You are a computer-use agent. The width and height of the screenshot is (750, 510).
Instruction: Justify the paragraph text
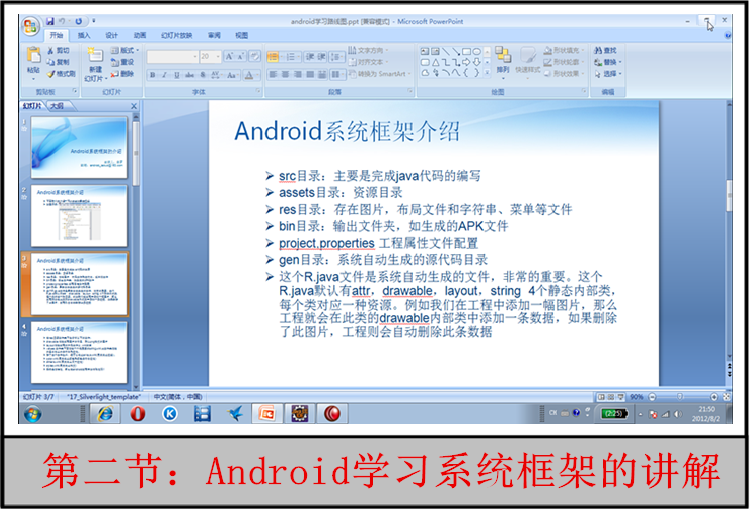pos(310,74)
